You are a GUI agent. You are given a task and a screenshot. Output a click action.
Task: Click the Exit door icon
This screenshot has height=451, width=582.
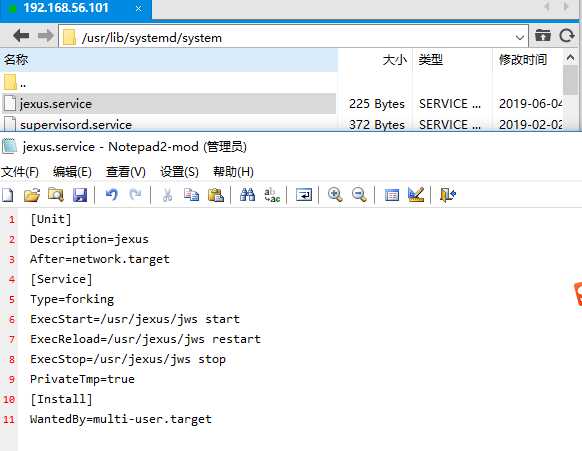pos(448,195)
